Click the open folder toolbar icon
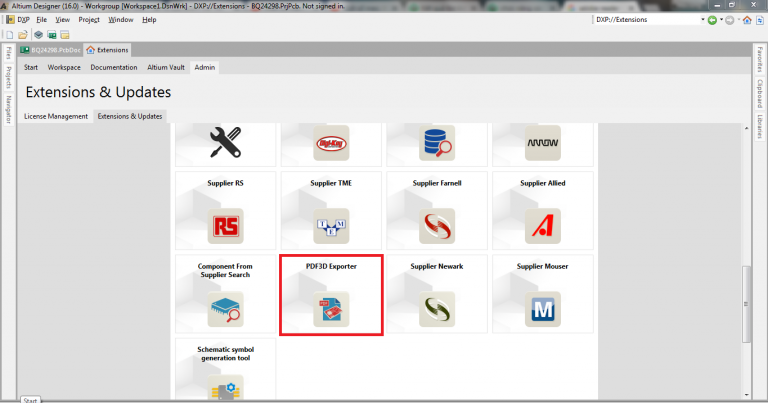Image resolution: width=768 pixels, height=403 pixels. (23, 35)
